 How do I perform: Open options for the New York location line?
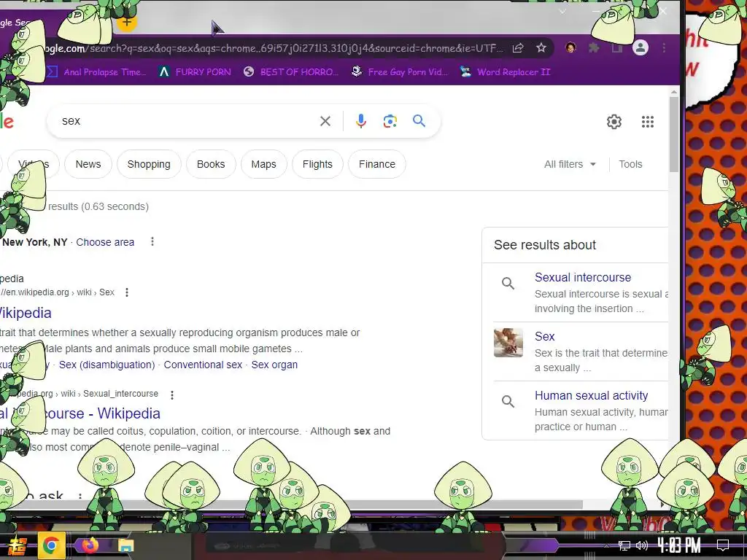pyautogui.click(x=152, y=241)
